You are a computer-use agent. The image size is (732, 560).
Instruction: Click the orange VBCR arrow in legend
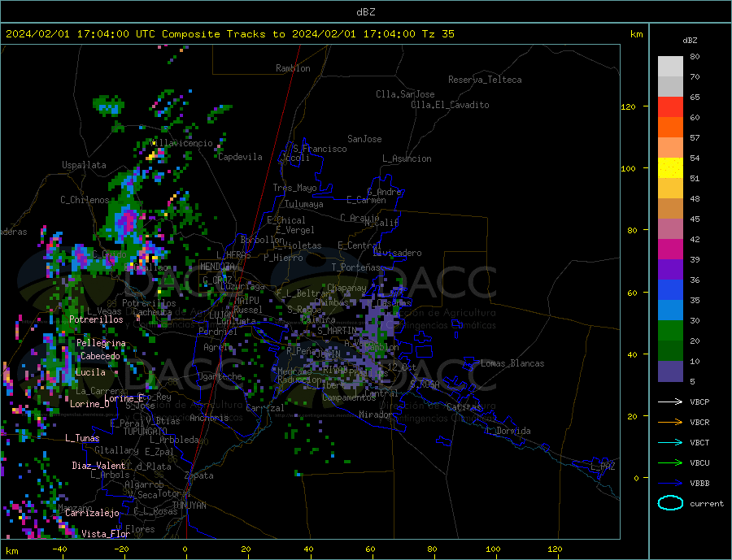[670, 423]
